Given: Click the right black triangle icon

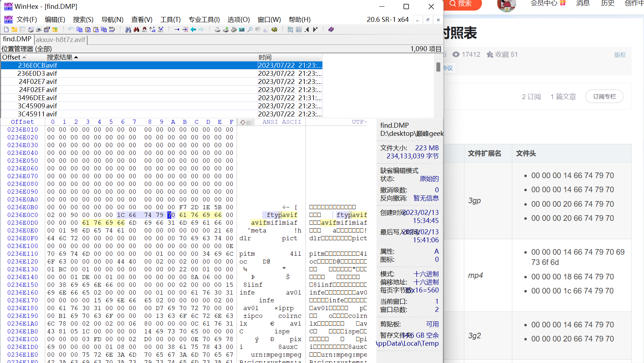Looking at the screenshot, I should click(315, 30).
